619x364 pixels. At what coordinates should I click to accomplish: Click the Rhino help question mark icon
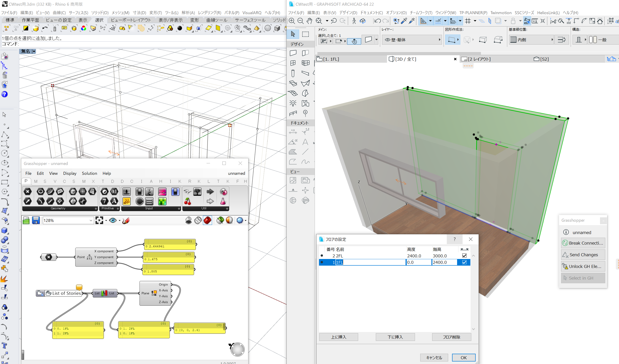pyautogui.click(x=4, y=94)
